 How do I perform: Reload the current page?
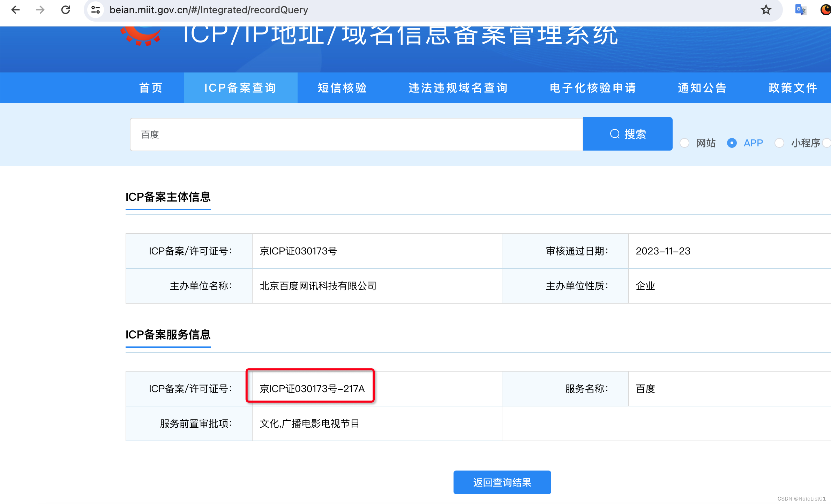click(x=66, y=10)
